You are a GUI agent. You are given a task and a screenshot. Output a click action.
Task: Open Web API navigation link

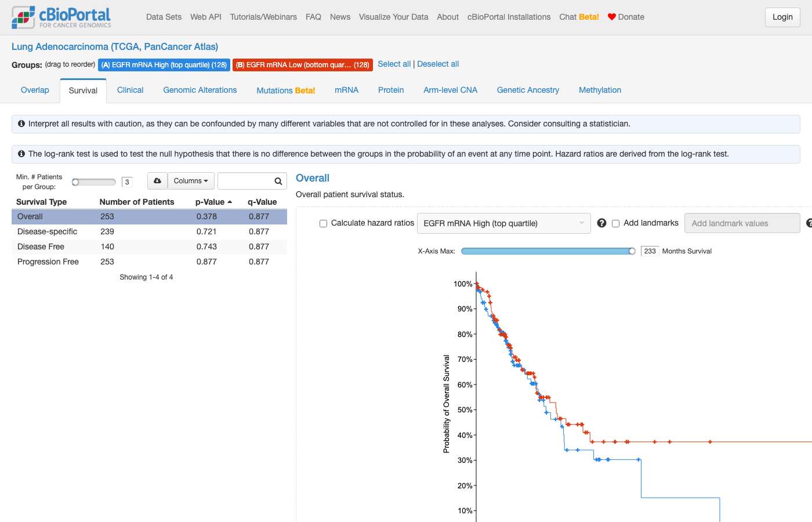[x=206, y=17]
